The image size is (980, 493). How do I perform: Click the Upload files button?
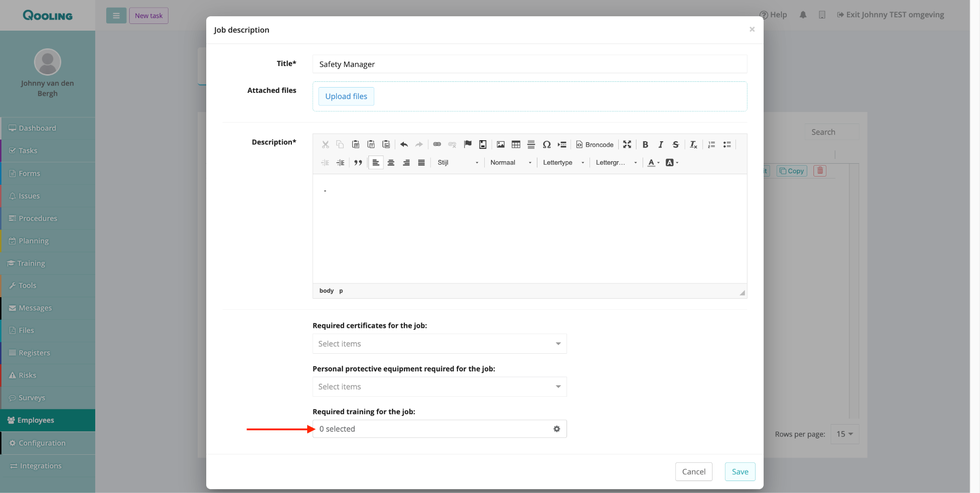pyautogui.click(x=346, y=96)
